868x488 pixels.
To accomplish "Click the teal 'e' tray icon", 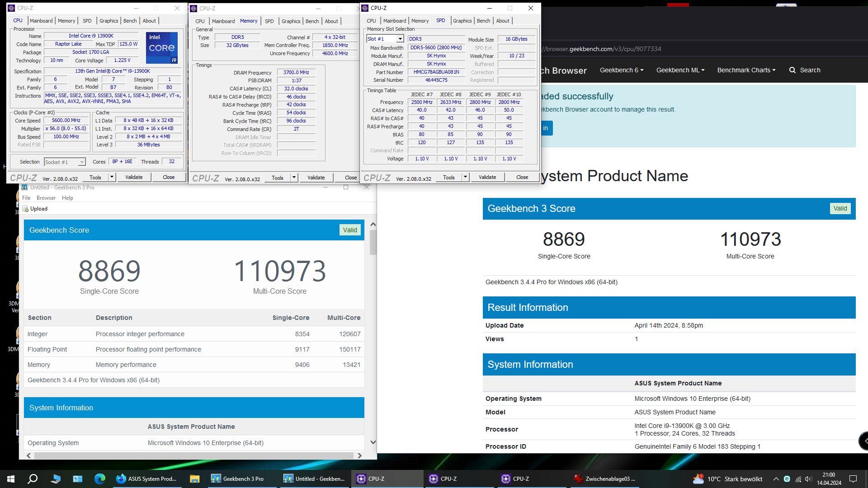I will 787,479.
